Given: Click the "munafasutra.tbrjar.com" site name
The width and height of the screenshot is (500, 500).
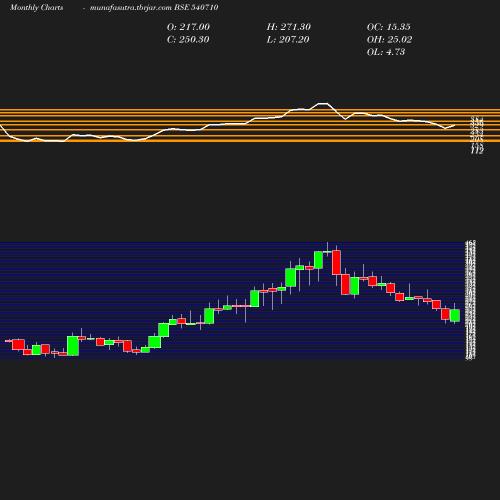Looking at the screenshot, I should 131,8.
